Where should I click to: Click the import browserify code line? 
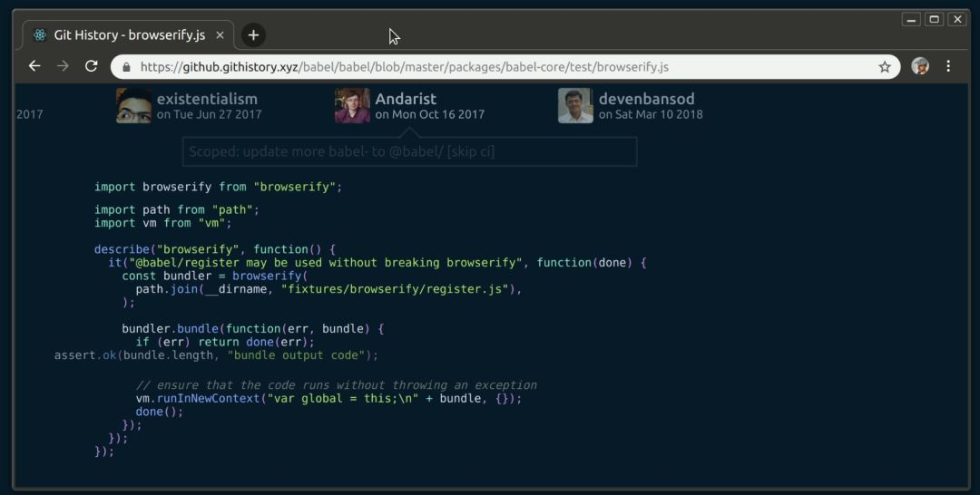pos(218,187)
